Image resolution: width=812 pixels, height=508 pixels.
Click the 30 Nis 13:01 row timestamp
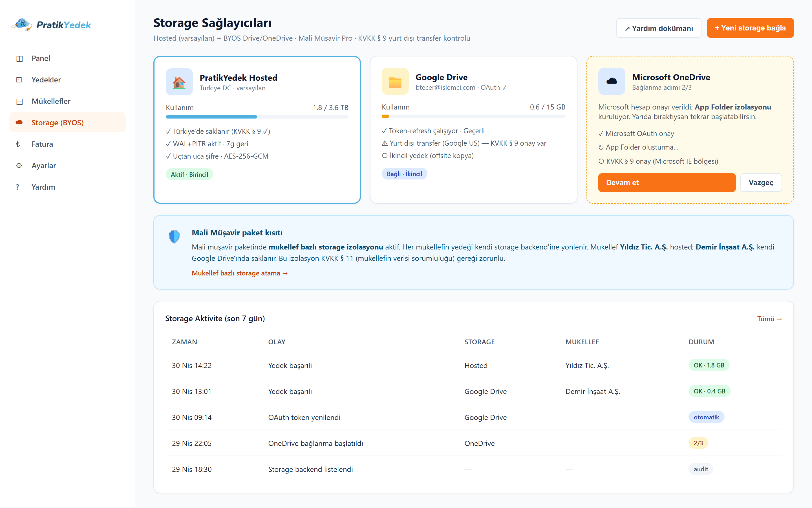pos(192,391)
